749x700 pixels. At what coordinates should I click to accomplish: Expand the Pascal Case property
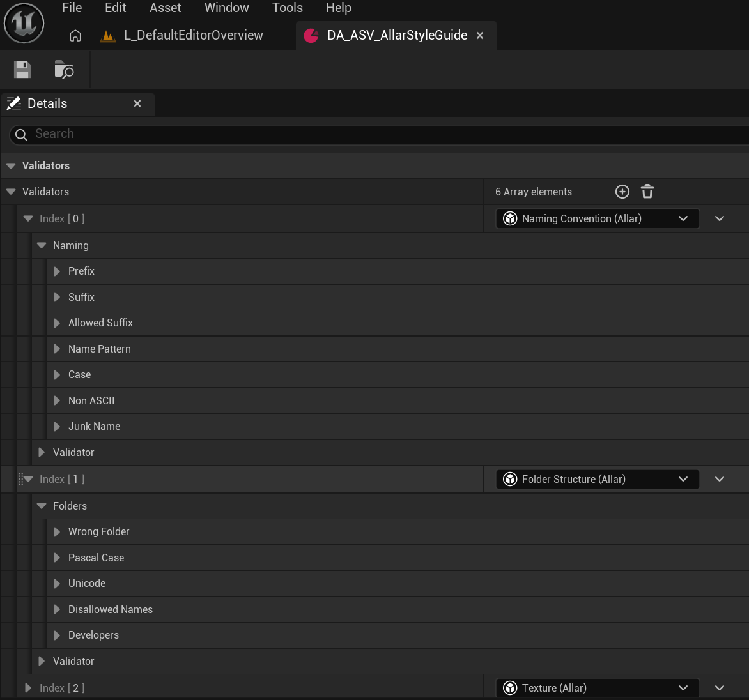click(x=57, y=558)
